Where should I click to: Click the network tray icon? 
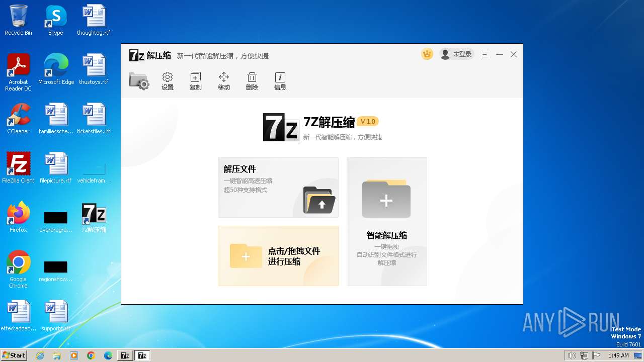[x=584, y=355]
